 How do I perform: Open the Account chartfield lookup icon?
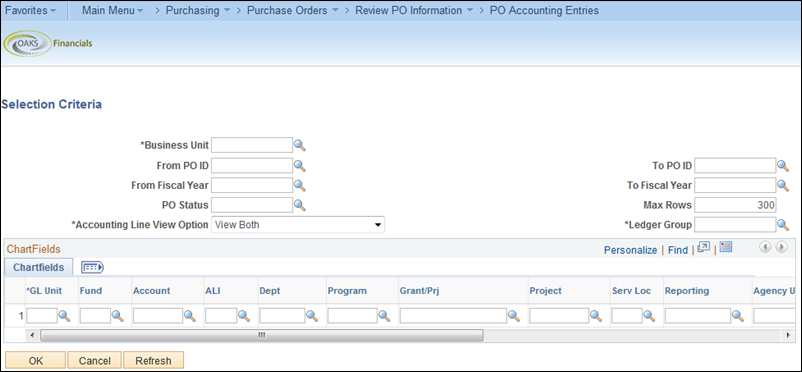[190, 316]
